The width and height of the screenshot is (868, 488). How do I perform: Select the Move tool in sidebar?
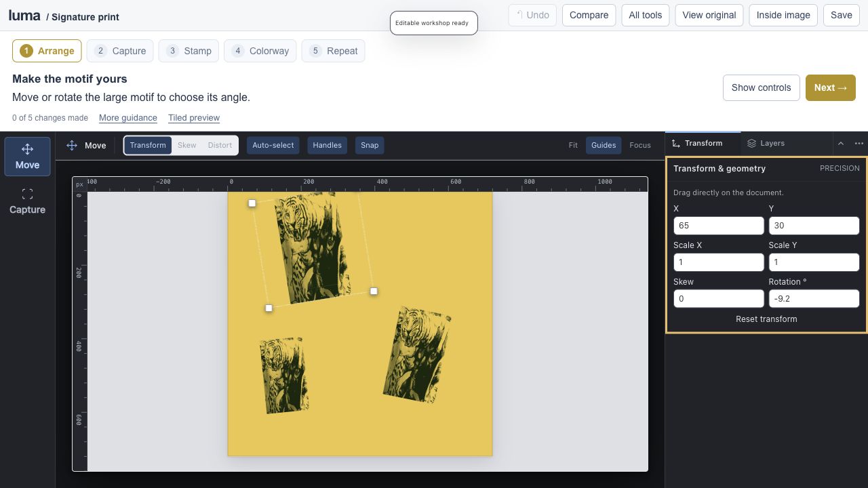coord(27,157)
